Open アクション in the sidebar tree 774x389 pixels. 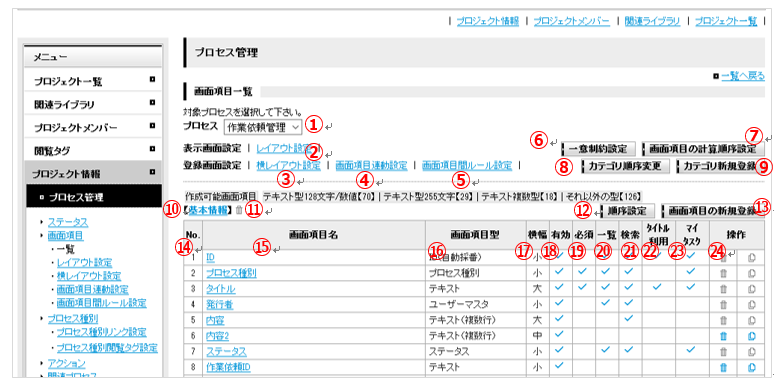pos(66,363)
